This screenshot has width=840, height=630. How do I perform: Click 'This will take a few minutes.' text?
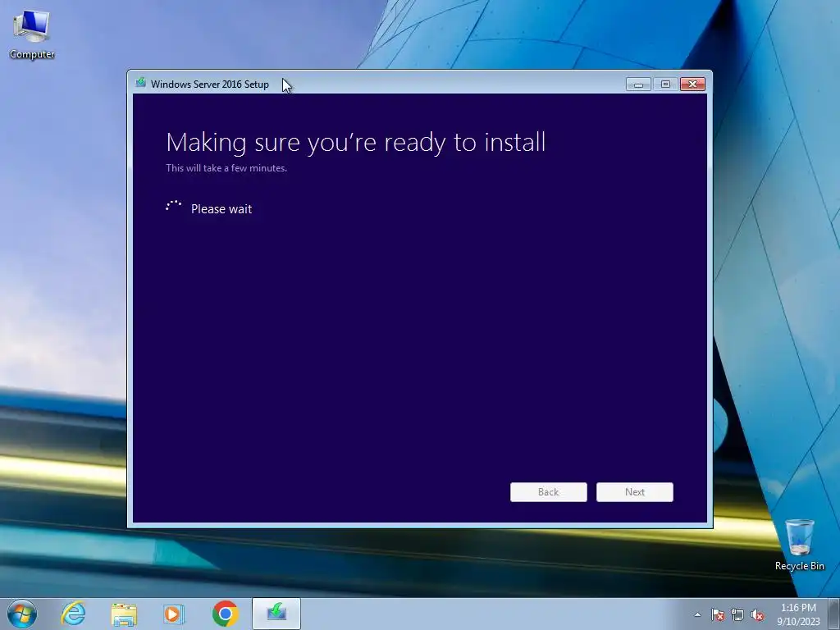(x=226, y=168)
